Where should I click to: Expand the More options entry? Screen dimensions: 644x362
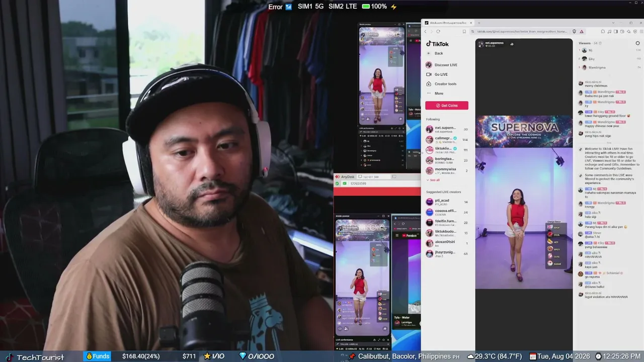[435, 94]
